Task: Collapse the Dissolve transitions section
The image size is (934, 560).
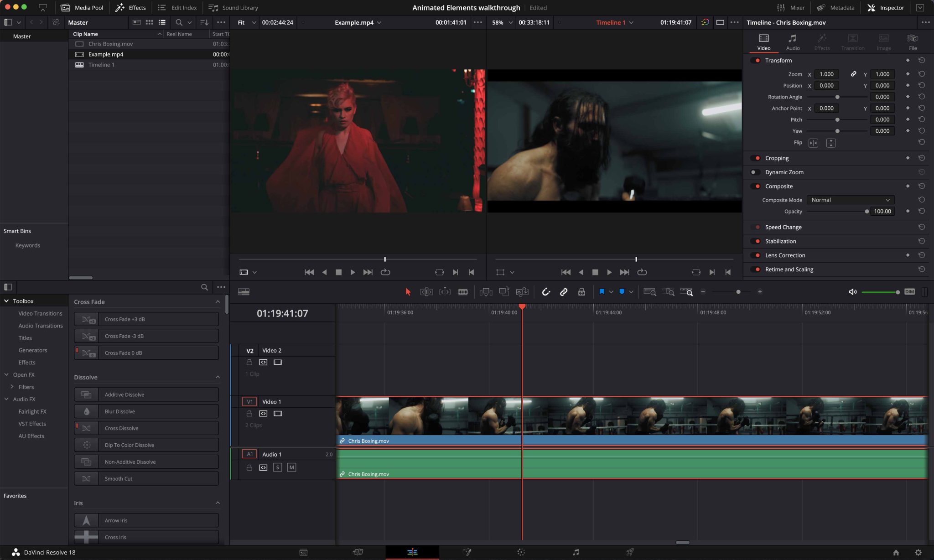Action: pyautogui.click(x=218, y=377)
